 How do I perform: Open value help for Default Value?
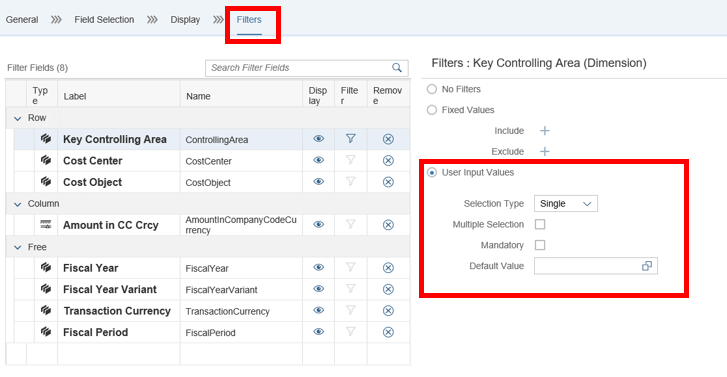click(647, 266)
